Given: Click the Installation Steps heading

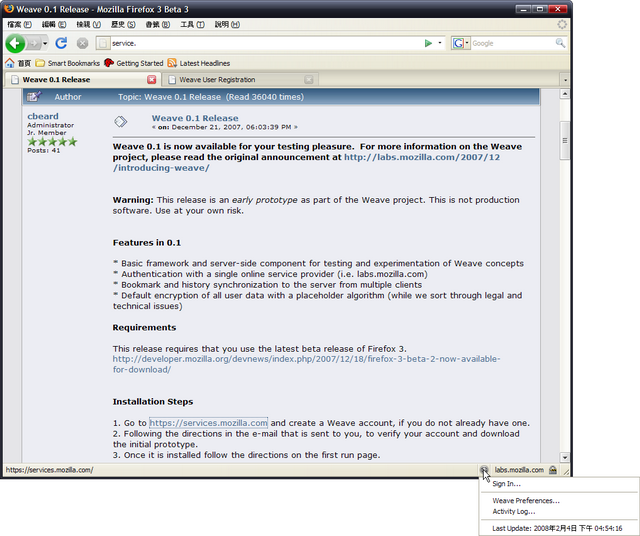Looking at the screenshot, I should (153, 402).
